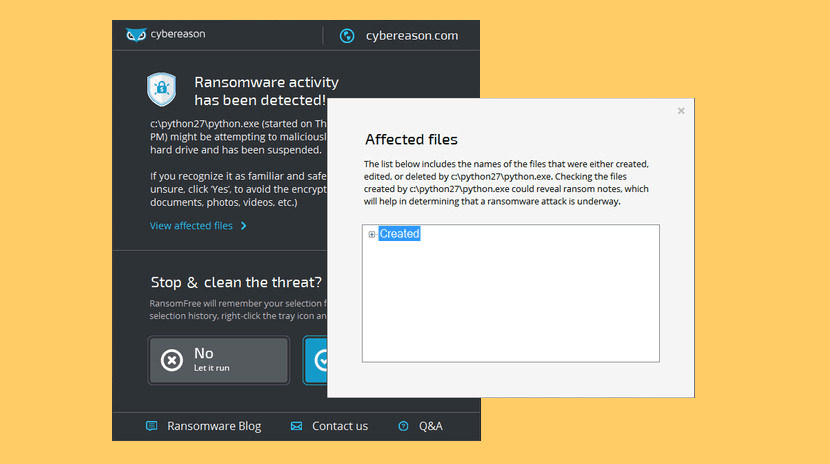The height and width of the screenshot is (464, 830).
Task: Open the Contact us link
Action: pyautogui.click(x=340, y=426)
